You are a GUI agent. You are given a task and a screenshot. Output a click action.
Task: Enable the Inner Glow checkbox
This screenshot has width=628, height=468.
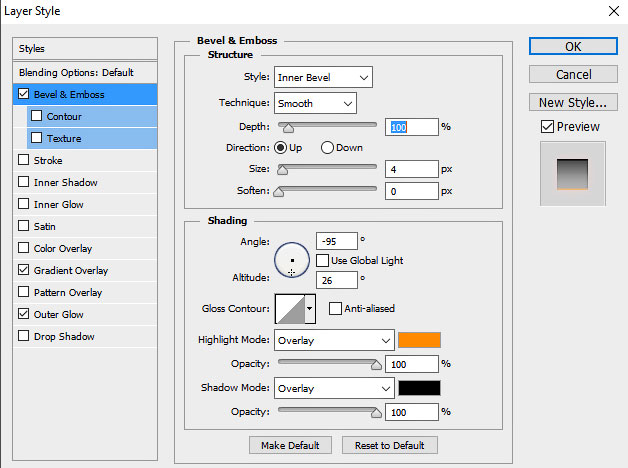24,204
